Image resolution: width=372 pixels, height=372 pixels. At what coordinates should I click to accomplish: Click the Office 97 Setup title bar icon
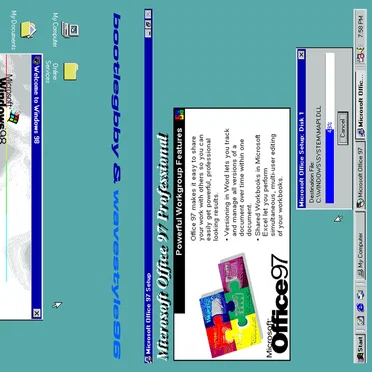pos(148,359)
